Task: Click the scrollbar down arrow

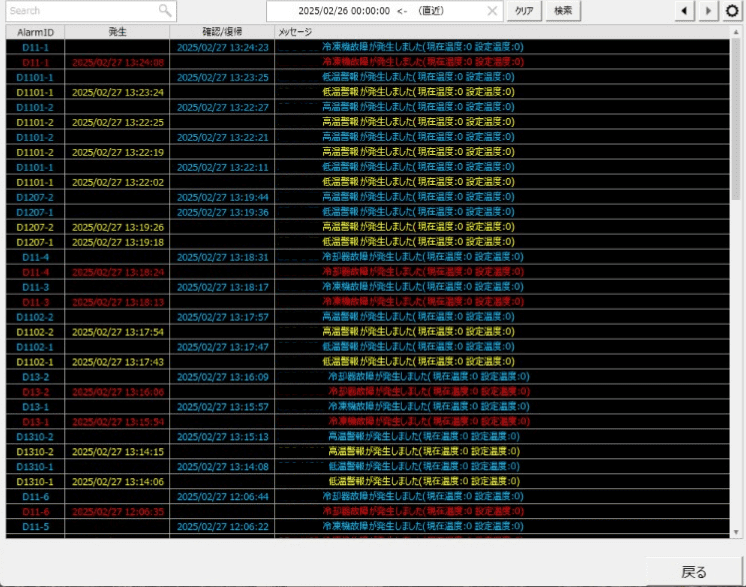Action: (x=737, y=532)
